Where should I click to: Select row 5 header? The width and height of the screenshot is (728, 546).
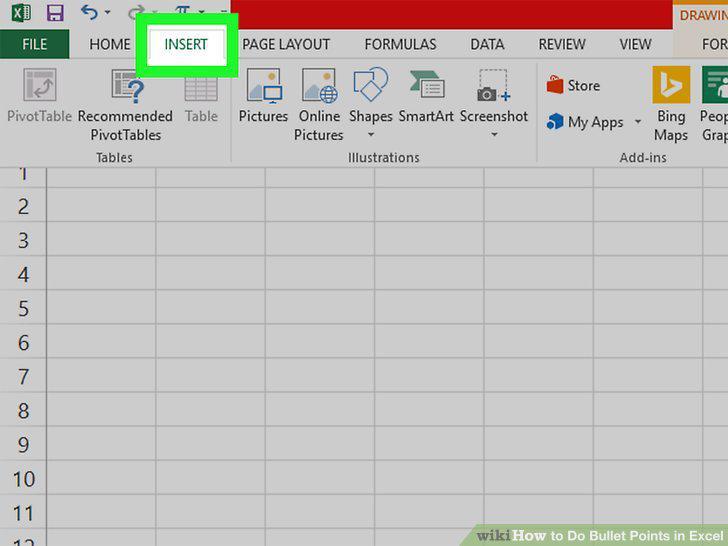coord(23,308)
